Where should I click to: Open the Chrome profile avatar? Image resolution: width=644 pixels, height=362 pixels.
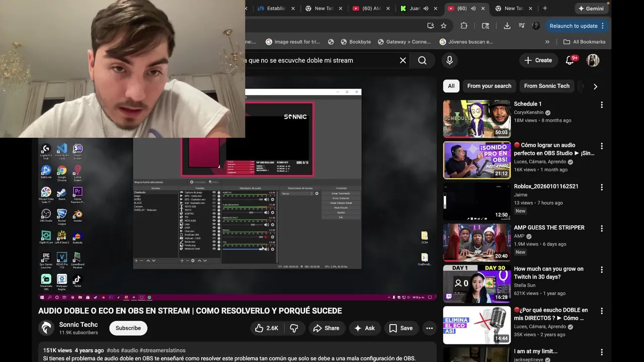536,26
